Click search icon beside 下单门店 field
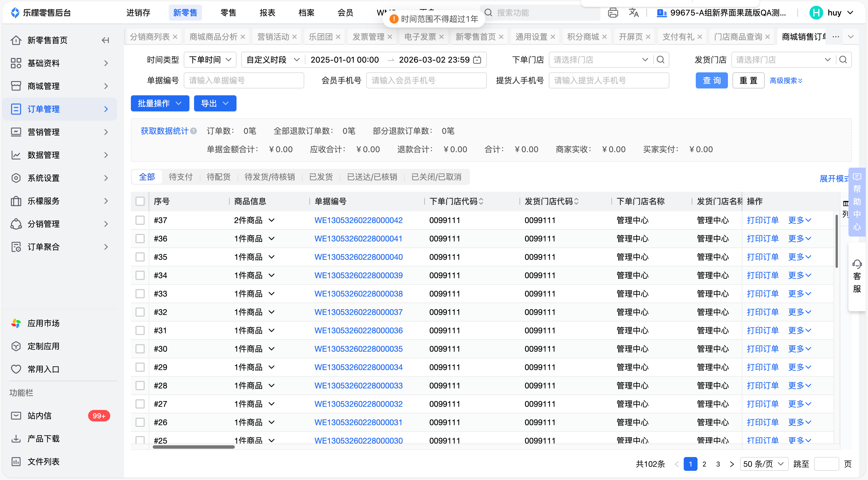Image resolution: width=868 pixels, height=480 pixels. [660, 60]
